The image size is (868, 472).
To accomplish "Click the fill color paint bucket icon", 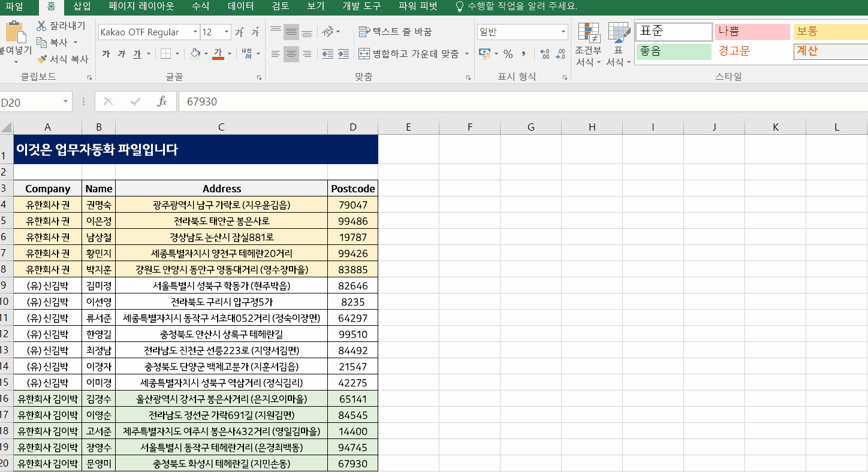I will tap(195, 54).
